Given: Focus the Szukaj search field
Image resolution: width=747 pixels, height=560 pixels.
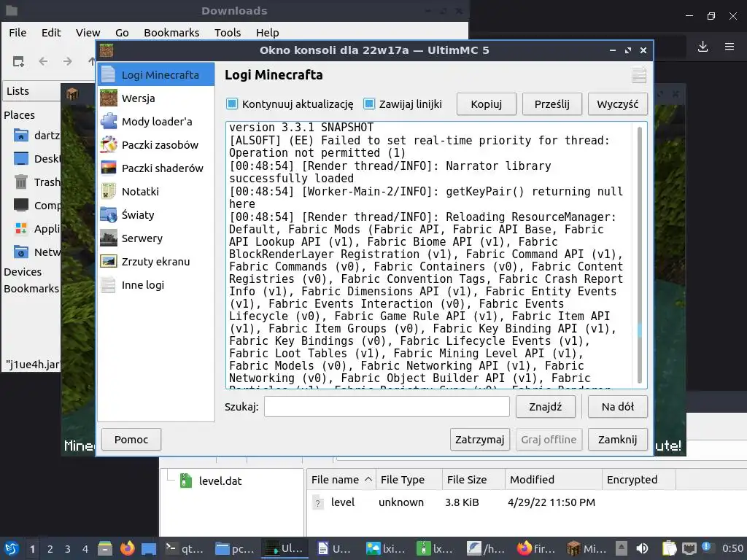Looking at the screenshot, I should (x=387, y=407).
